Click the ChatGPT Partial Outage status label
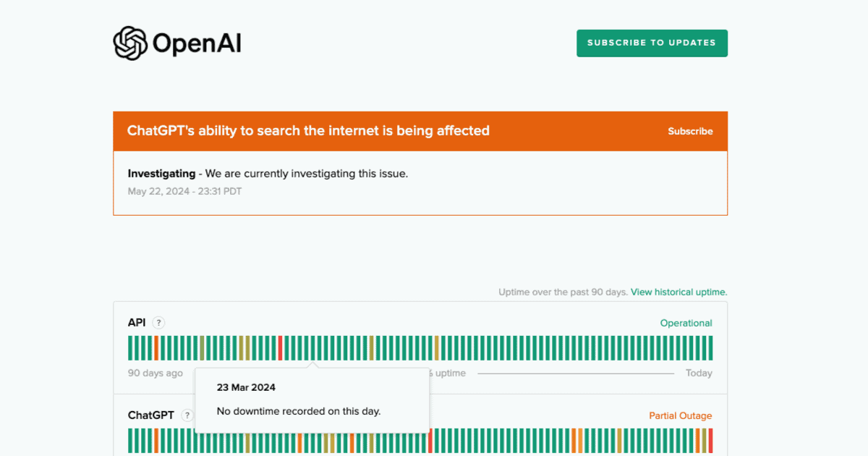This screenshot has height=456, width=868. tap(680, 416)
